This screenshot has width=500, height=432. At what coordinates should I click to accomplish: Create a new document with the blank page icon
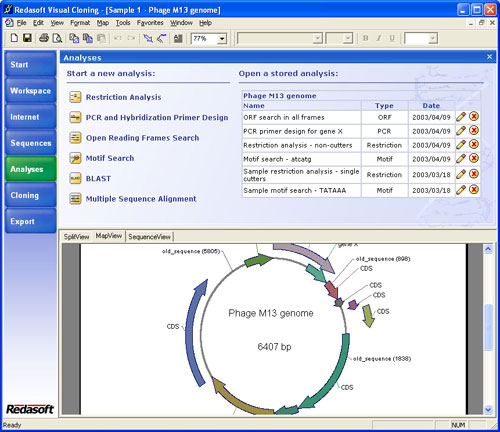(14, 38)
